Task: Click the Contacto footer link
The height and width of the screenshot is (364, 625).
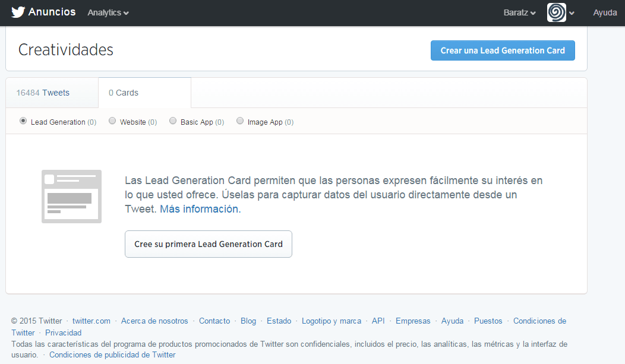Action: tap(214, 321)
